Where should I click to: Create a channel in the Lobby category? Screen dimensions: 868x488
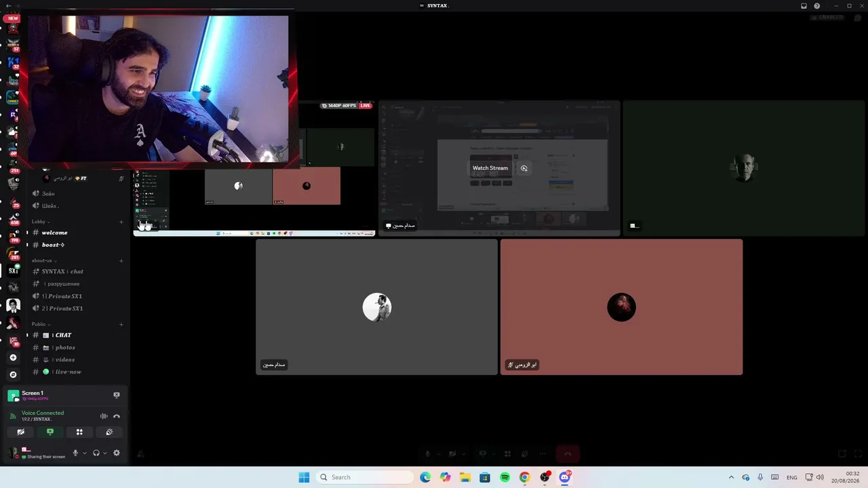[121, 222]
